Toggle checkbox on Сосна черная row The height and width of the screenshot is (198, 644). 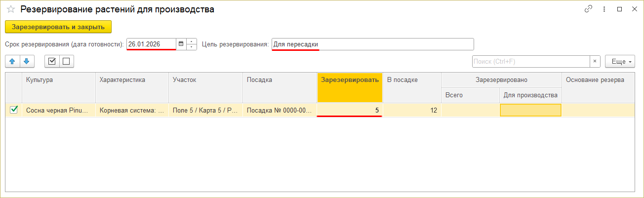pos(14,110)
